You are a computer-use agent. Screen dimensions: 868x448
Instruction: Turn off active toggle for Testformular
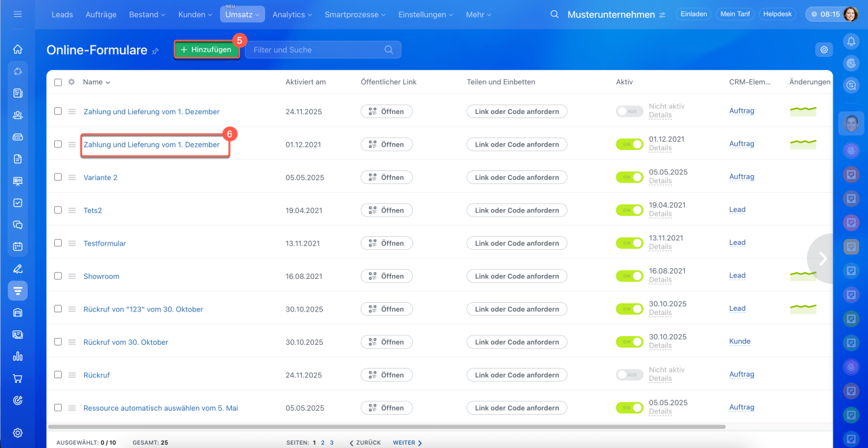(629, 243)
